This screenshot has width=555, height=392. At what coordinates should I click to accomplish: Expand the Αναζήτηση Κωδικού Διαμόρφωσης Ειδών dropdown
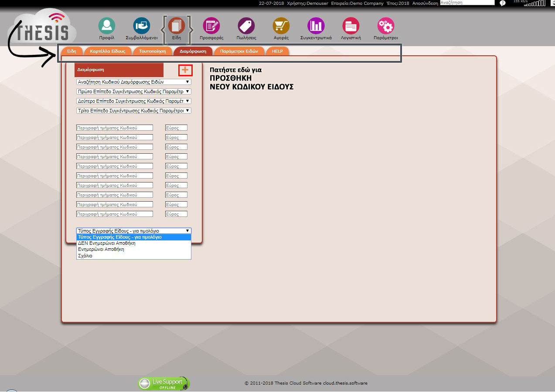point(133,82)
